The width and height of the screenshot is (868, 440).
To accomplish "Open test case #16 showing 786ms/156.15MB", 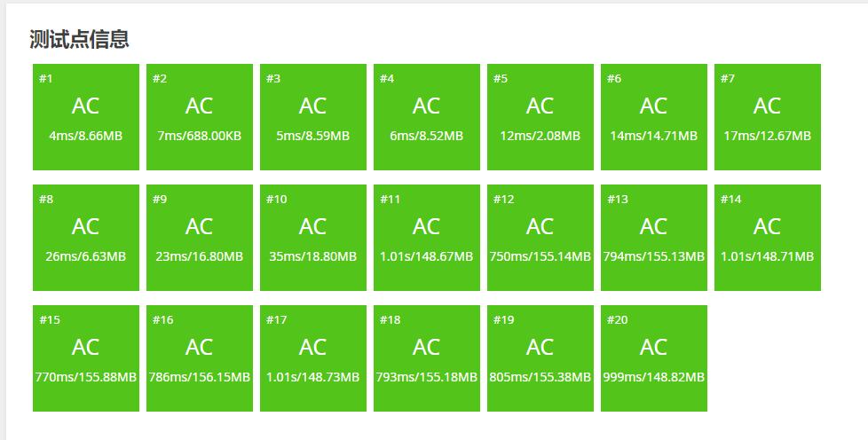I will point(200,358).
